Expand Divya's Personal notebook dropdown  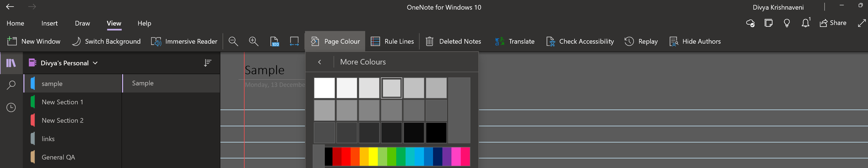pos(95,63)
